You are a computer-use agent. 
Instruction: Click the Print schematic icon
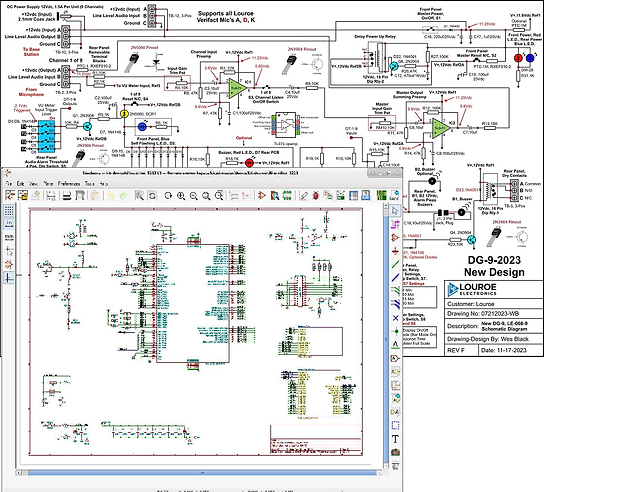point(66,195)
